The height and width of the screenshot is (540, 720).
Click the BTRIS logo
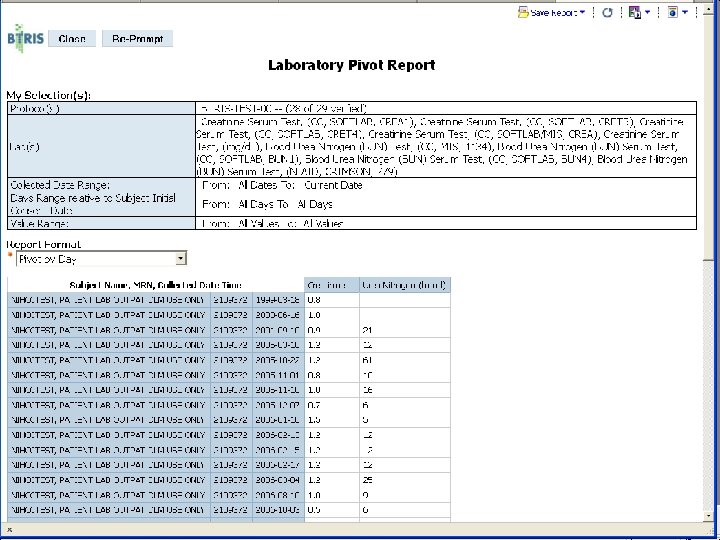[26, 38]
